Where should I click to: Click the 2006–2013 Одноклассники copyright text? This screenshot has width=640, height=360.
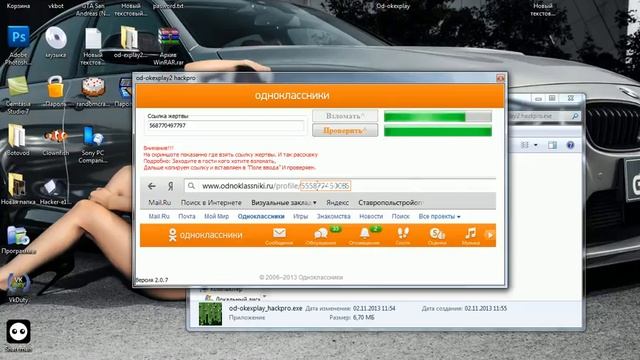coord(301,278)
